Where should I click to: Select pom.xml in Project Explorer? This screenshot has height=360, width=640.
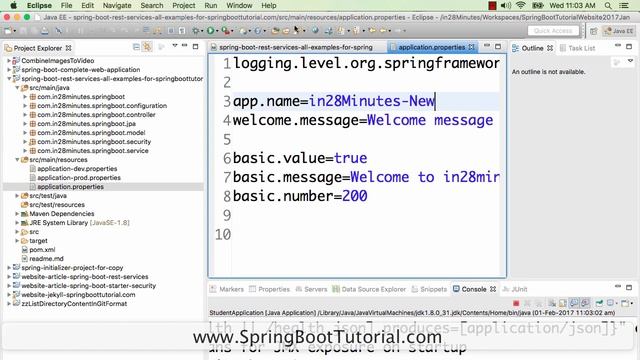(42, 249)
